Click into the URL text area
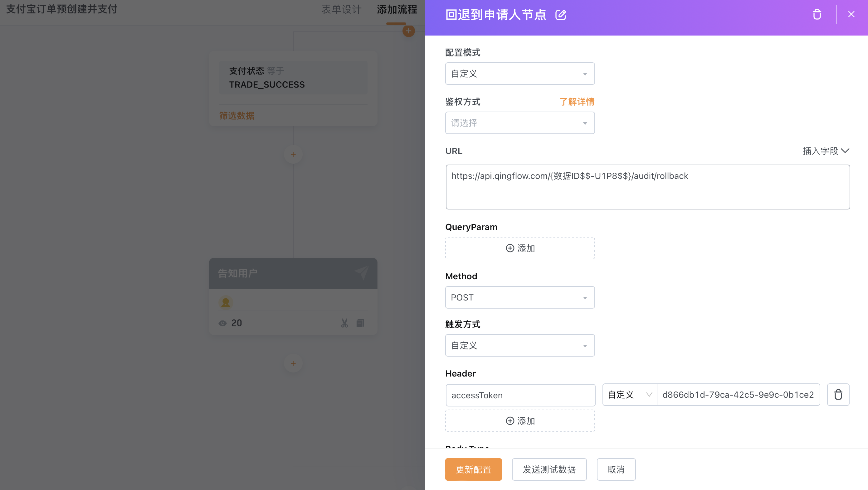Image resolution: width=868 pixels, height=490 pixels. [648, 187]
